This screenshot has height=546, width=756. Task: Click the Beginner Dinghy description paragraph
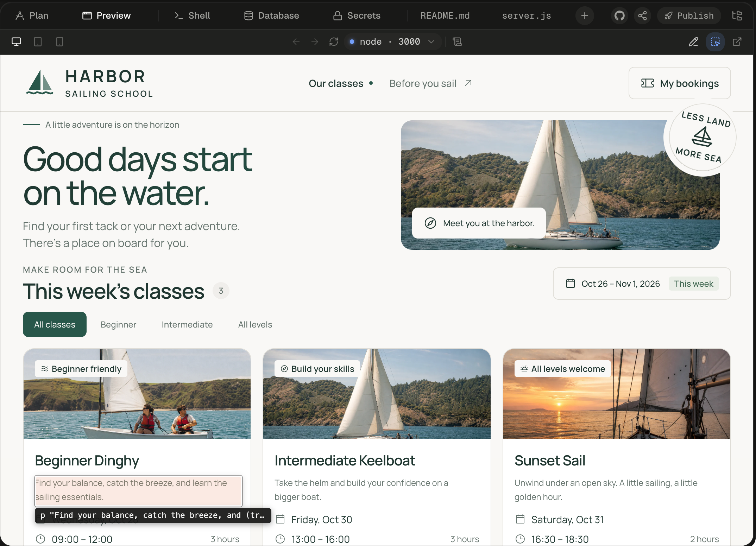(138, 490)
